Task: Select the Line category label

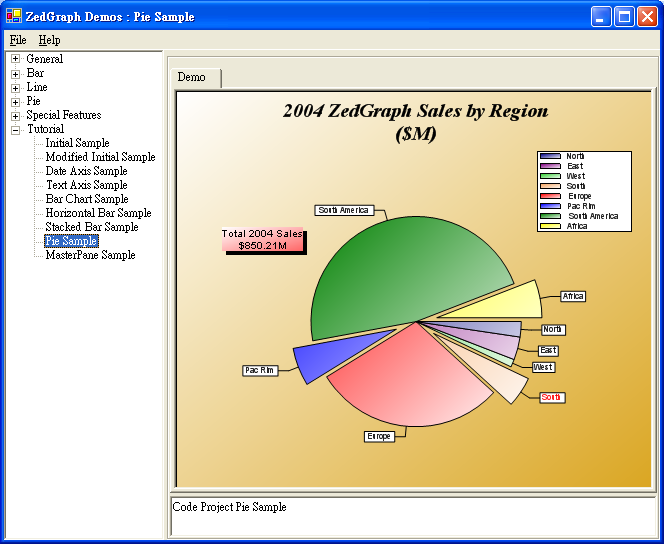Action: (x=37, y=87)
